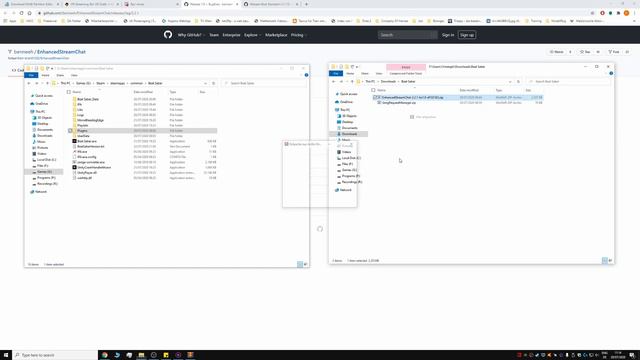Click the Watch button on repository
This screenshot has width=640, height=360.
pyautogui.click(x=557, y=52)
